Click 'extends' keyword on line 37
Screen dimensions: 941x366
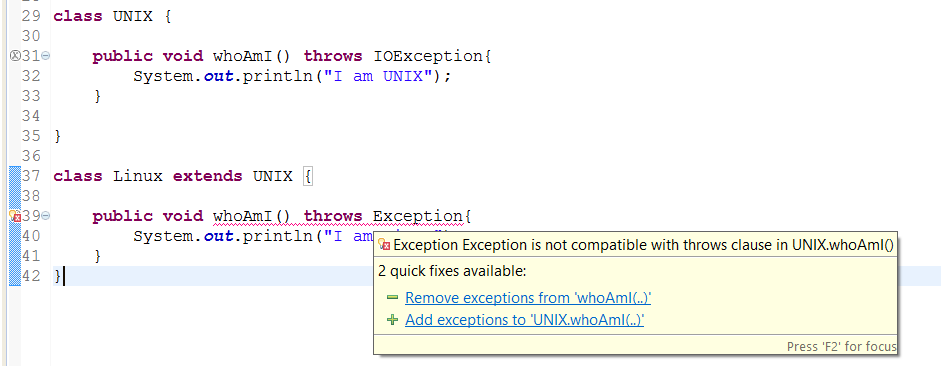[208, 176]
